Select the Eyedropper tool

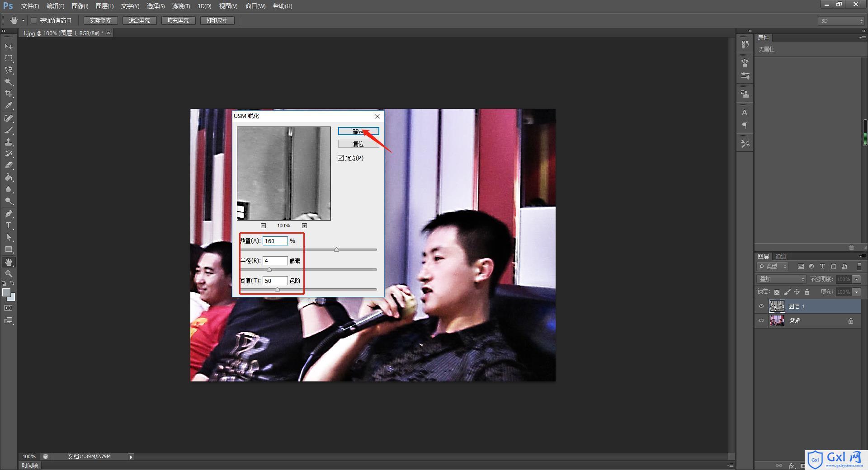(x=9, y=105)
